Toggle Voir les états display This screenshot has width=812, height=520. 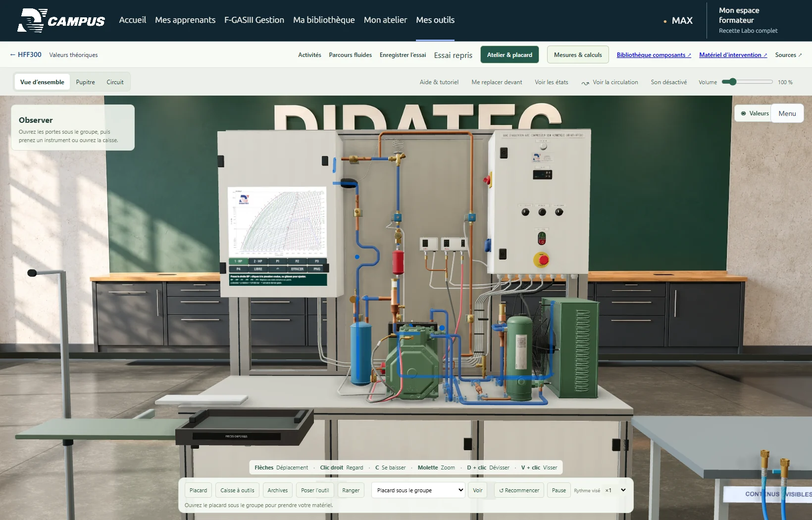551,82
